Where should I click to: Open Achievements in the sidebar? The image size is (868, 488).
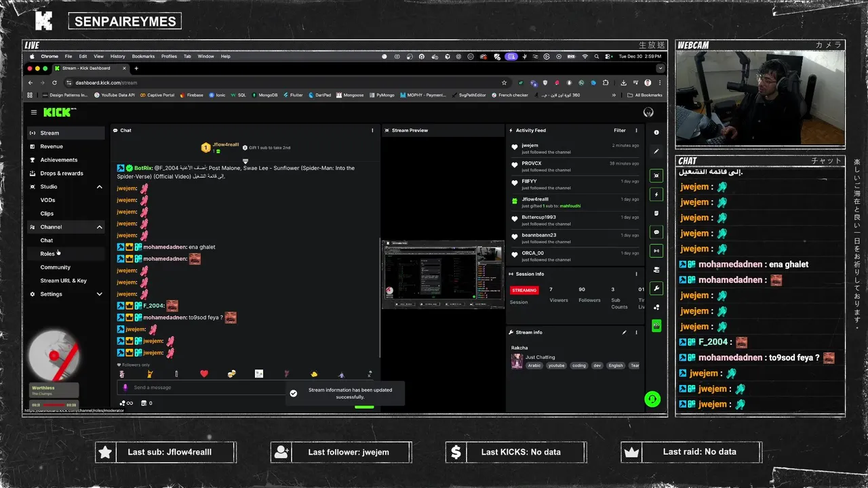click(x=66, y=160)
